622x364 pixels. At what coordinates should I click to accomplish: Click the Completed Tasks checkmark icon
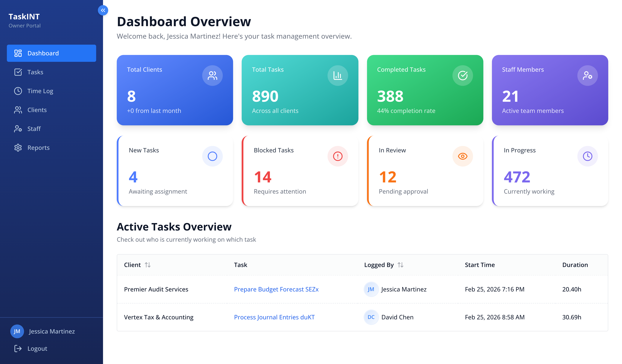click(463, 76)
